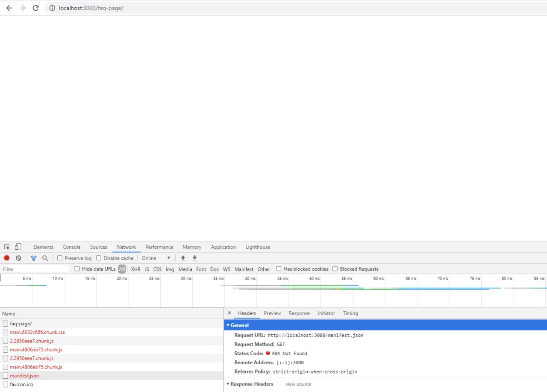Select the manifest.json request row

(x=111, y=376)
